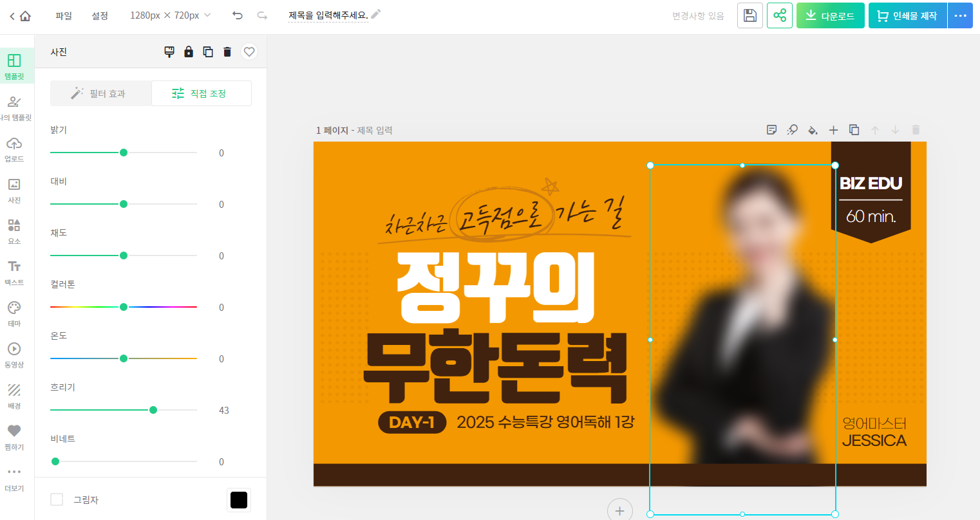Enable the 그림자 checkbox
This screenshot has height=520, width=980.
point(57,499)
